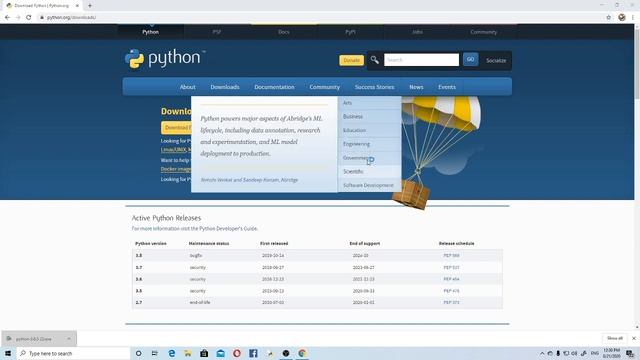Open the News nav menu
The height and width of the screenshot is (360, 640).
[416, 87]
